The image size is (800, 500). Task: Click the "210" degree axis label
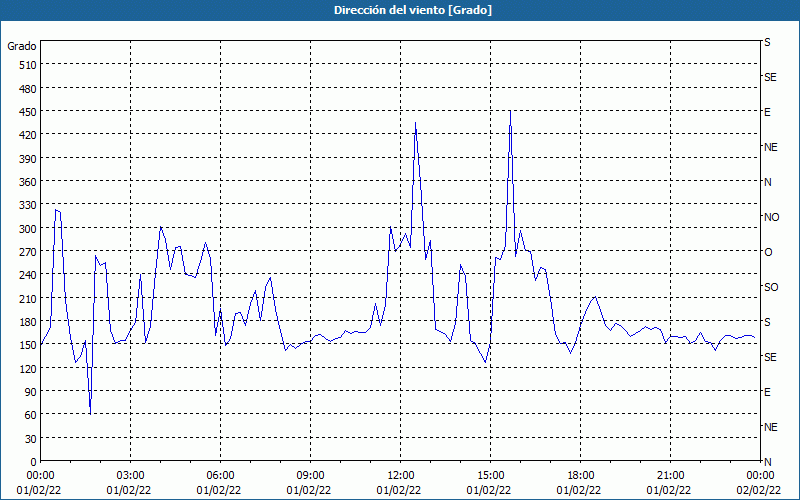(29, 298)
